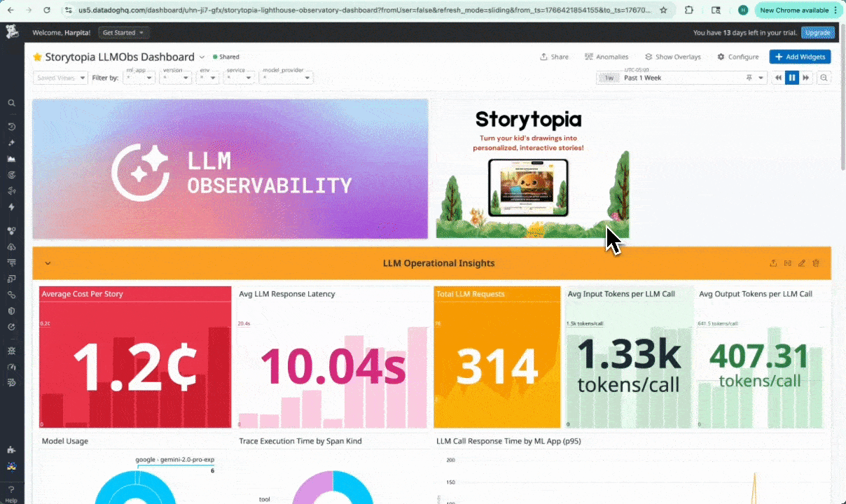Pause live dashboard updates

[792, 78]
